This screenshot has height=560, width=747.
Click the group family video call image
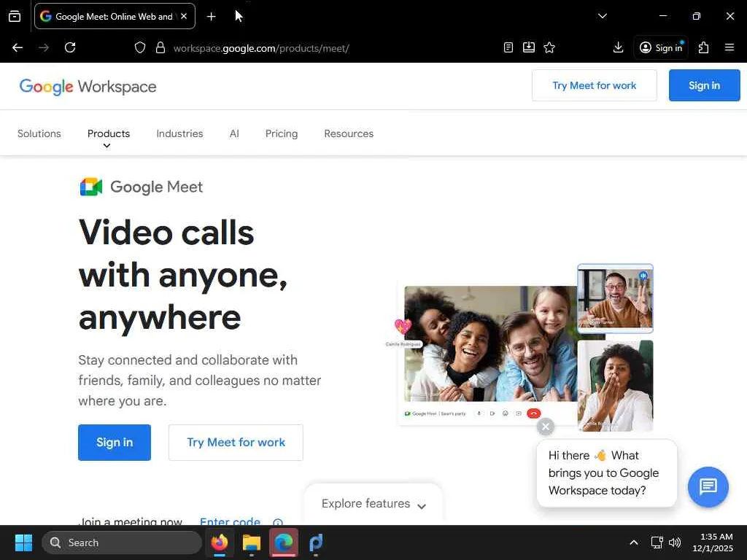coord(491,344)
